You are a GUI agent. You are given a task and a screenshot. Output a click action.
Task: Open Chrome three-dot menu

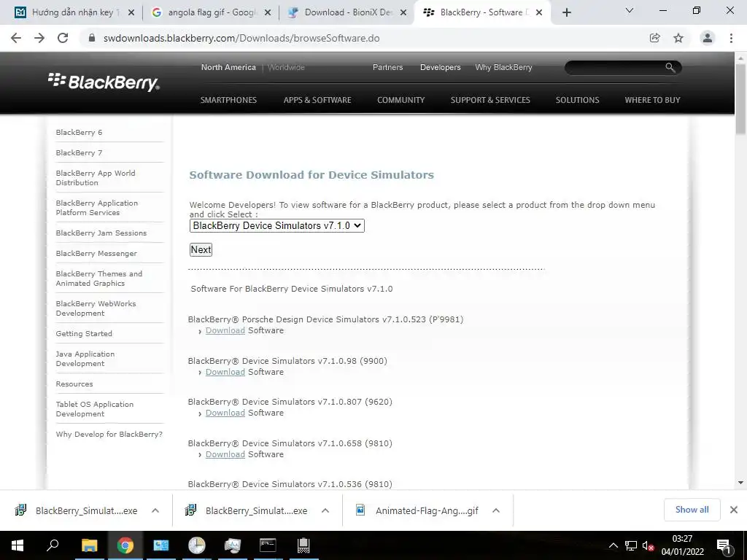(x=731, y=38)
